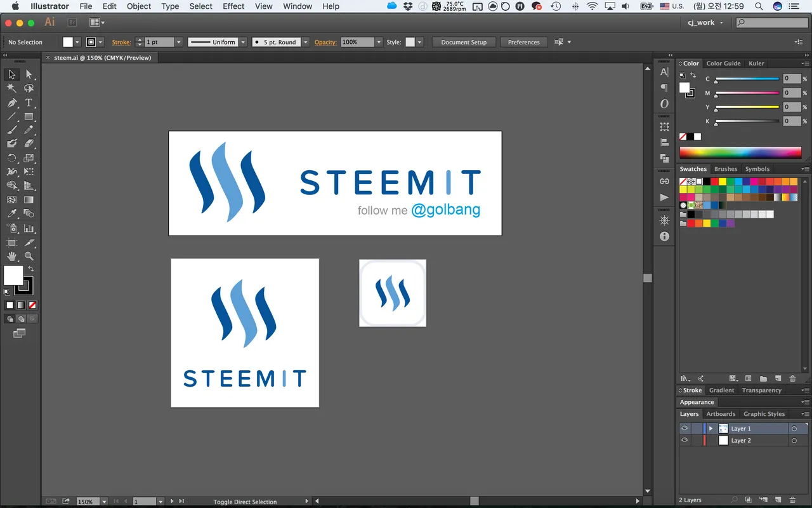Activate the Scale tool
Screen dimensions: 812x508
coord(29,158)
